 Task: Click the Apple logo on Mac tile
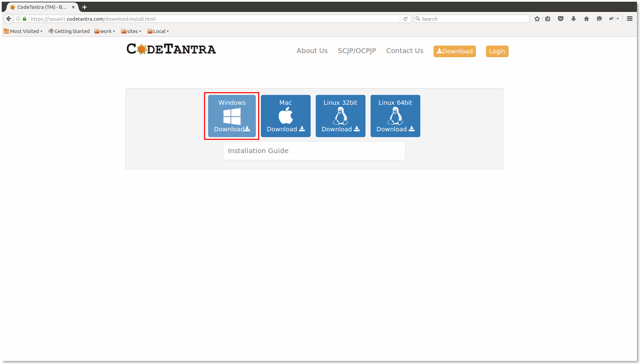[x=285, y=116]
